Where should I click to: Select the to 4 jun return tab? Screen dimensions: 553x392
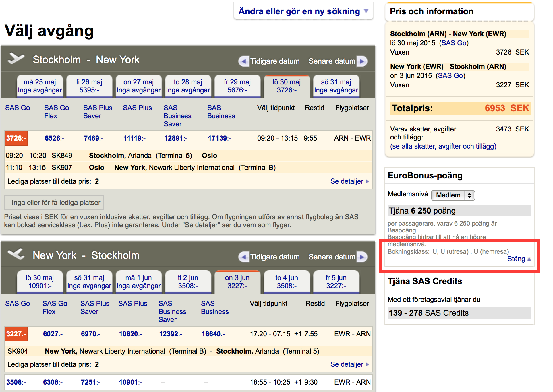[287, 282]
